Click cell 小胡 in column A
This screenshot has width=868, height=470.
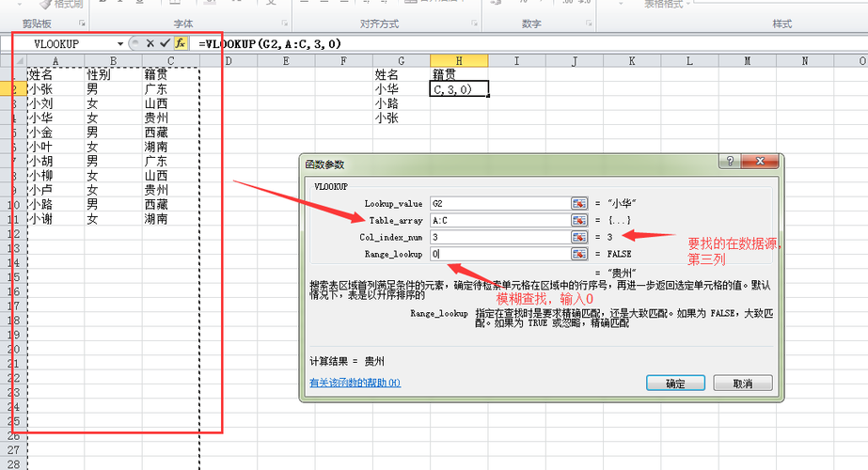click(55, 161)
